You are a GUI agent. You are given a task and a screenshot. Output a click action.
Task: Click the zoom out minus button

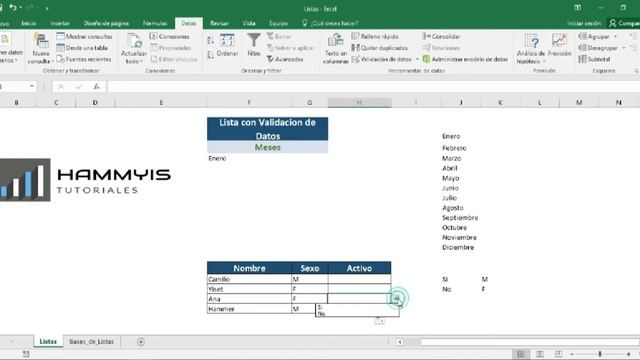pos(572,354)
